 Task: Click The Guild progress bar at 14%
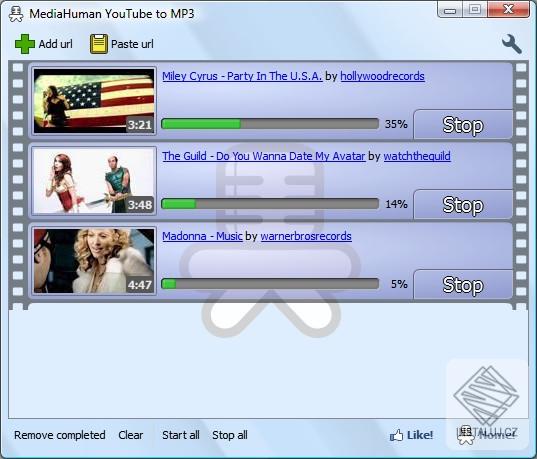(x=270, y=204)
